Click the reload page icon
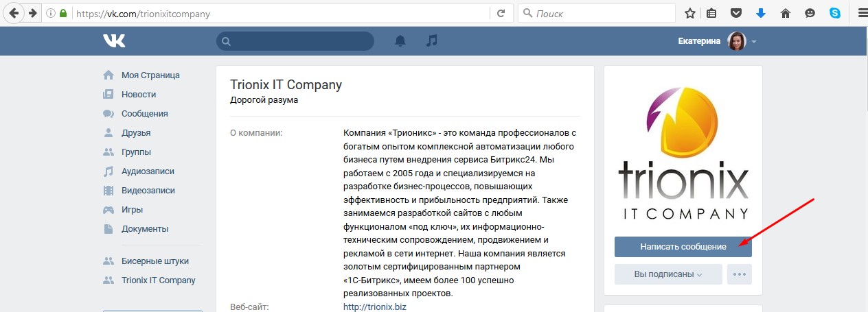Viewport: 868px width, 312px height. tap(501, 13)
